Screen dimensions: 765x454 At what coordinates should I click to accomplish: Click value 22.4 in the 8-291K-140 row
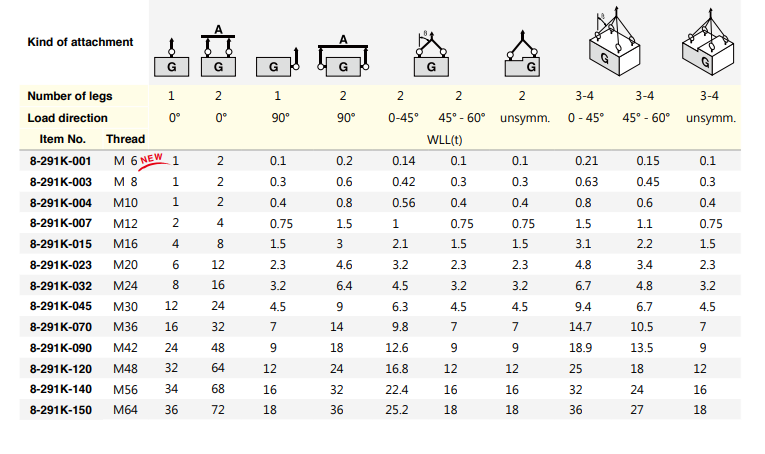[x=397, y=390]
